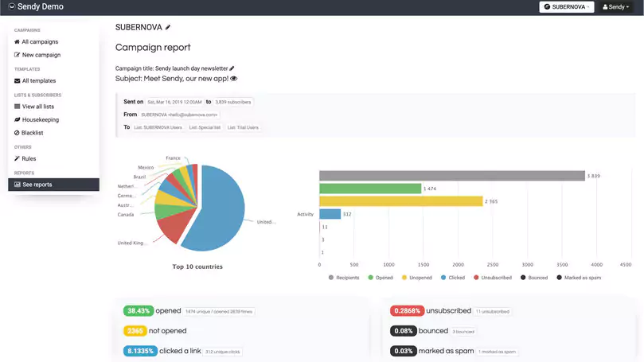Open View all lists

pos(39,107)
